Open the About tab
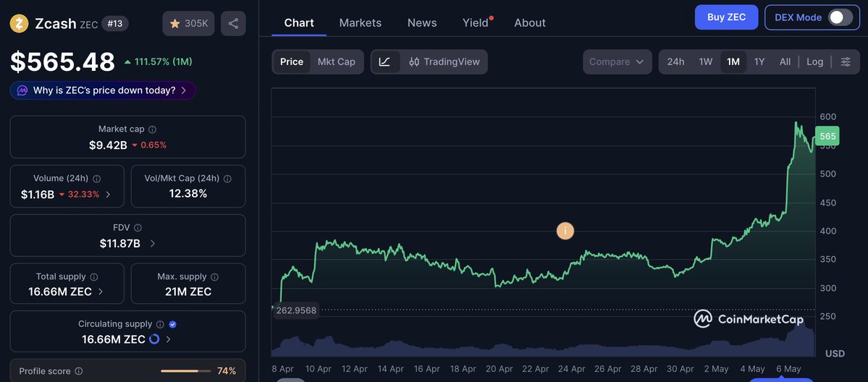Image resolution: width=868 pixels, height=382 pixels. [x=530, y=22]
